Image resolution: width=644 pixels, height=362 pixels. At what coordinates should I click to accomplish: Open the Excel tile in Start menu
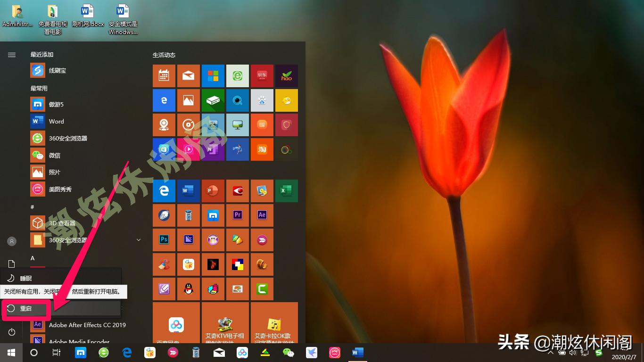tap(287, 191)
